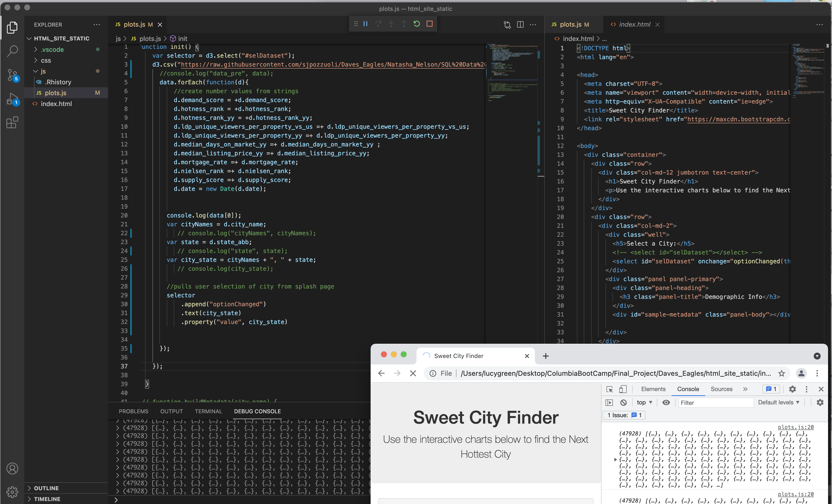Screen dimensions: 832x504
Task: Open a new Chrome tab
Action: pos(546,356)
